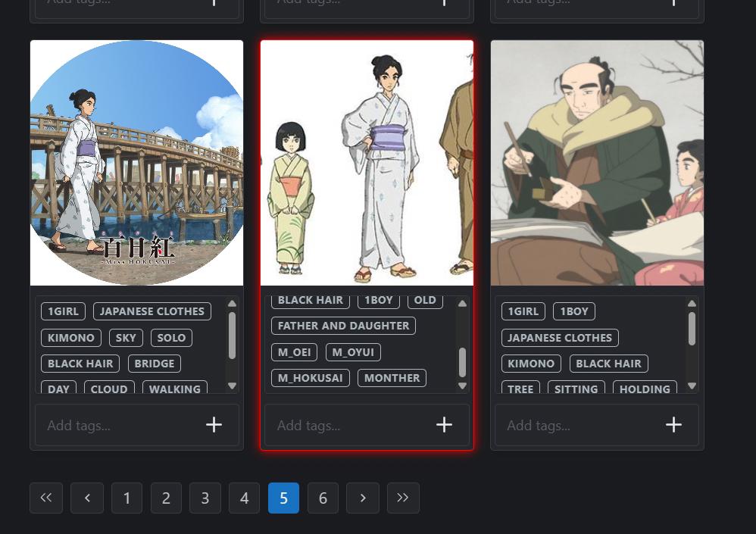Screen dimensions: 756x534
Task: Click 1BOY tag on painting card
Action: (x=574, y=311)
